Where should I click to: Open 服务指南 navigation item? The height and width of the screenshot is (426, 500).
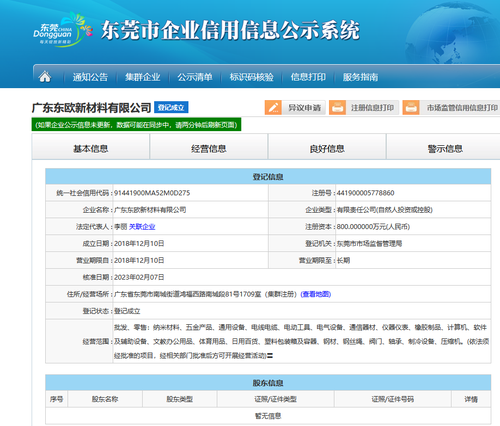click(x=361, y=77)
